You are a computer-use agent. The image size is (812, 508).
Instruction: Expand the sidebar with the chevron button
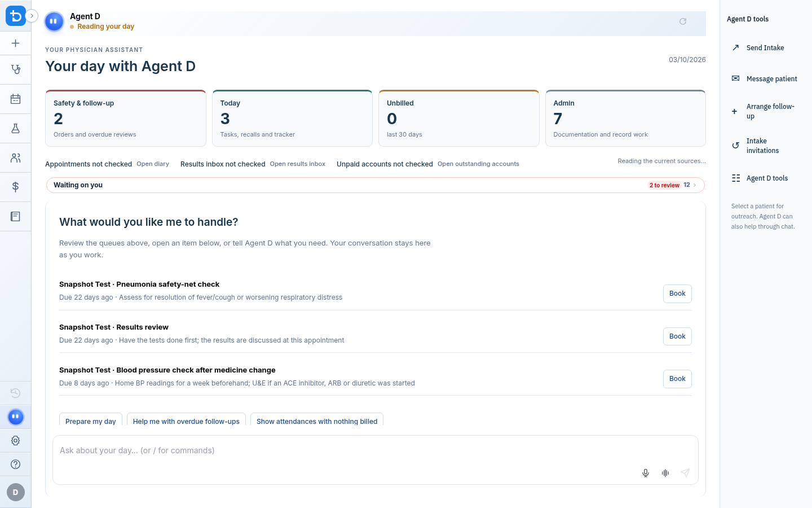(32, 16)
